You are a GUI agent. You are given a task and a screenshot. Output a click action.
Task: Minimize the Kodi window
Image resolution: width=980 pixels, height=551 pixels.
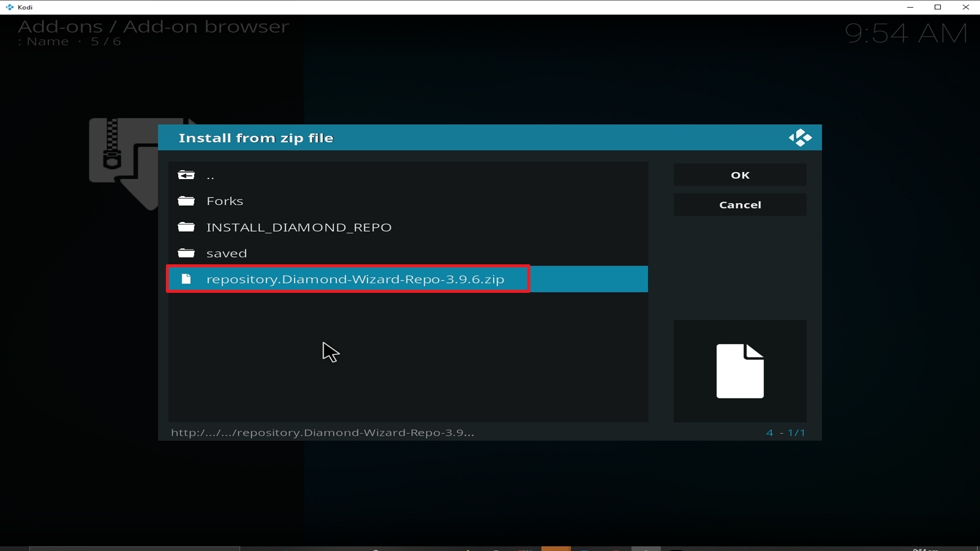[910, 7]
